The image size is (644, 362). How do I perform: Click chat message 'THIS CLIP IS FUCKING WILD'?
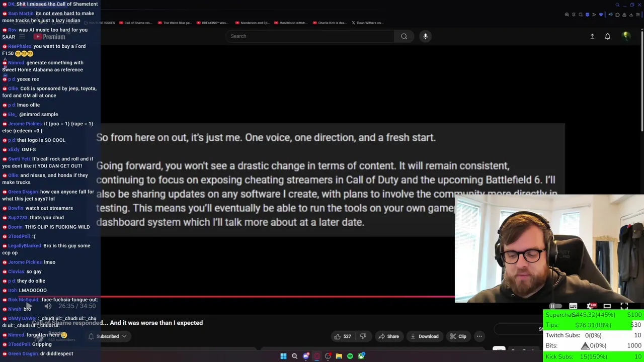coord(57,227)
